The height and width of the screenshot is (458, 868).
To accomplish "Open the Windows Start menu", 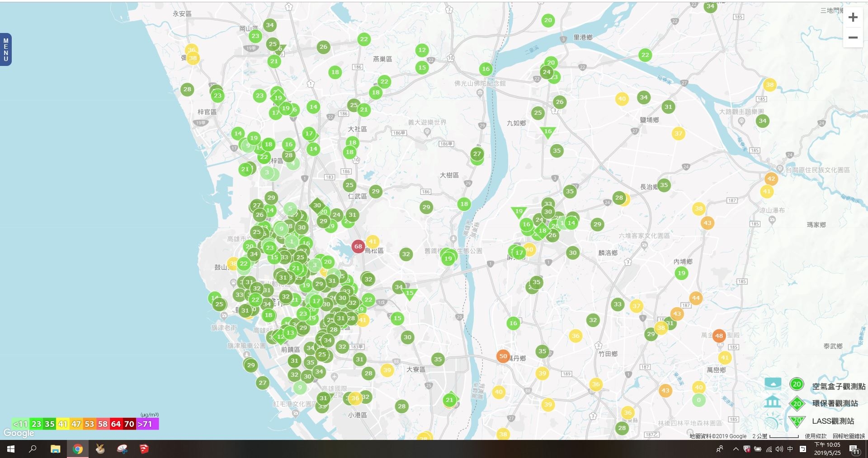I will tap(11, 449).
